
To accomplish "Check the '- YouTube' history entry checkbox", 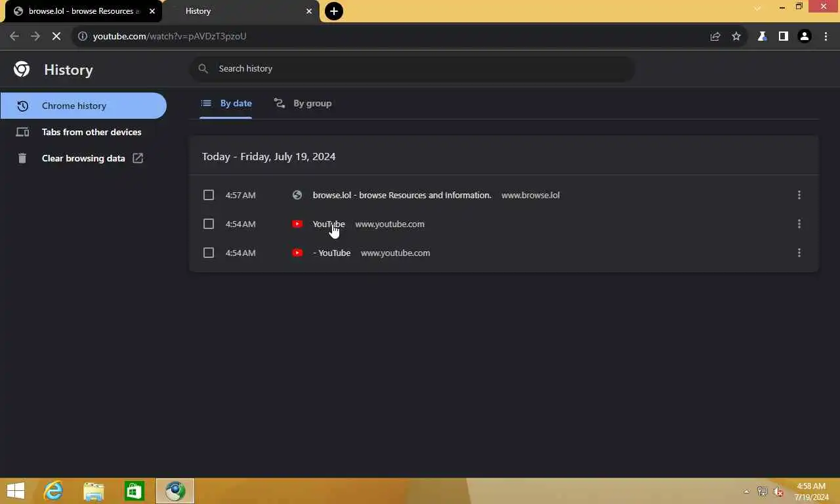I will coord(209,253).
